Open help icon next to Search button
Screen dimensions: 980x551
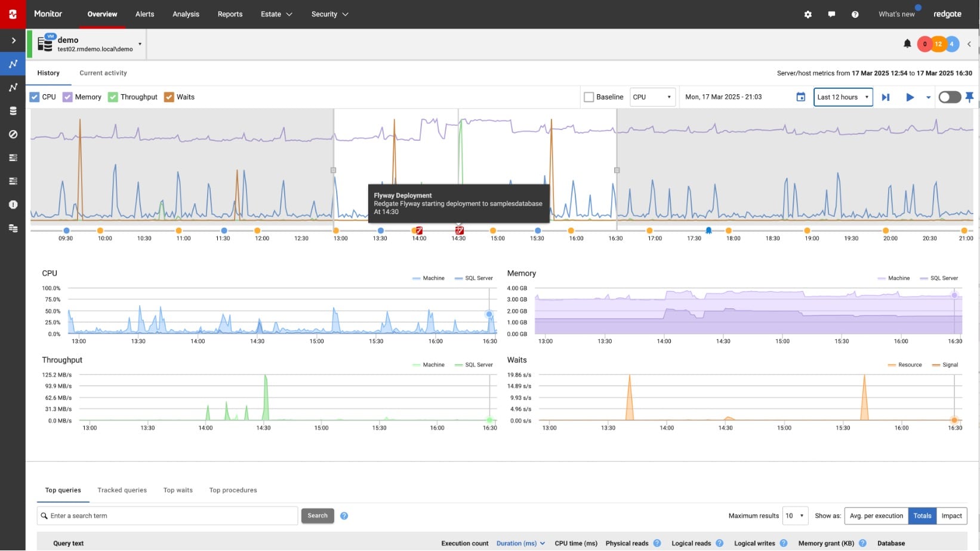pyautogui.click(x=344, y=516)
